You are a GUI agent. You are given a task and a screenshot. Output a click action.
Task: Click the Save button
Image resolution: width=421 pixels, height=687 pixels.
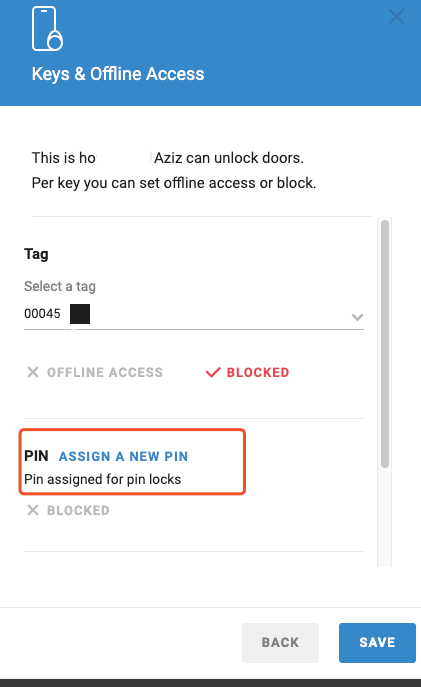tap(377, 643)
